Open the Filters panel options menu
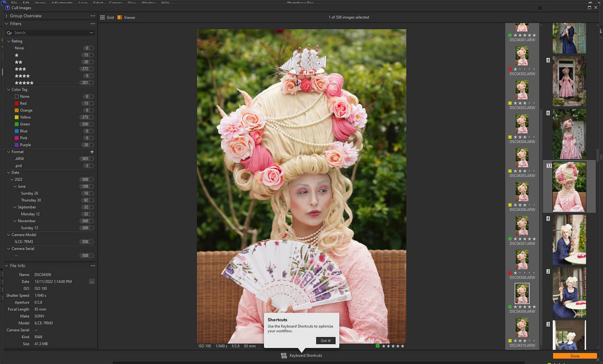The height and width of the screenshot is (364, 603). coord(93,24)
